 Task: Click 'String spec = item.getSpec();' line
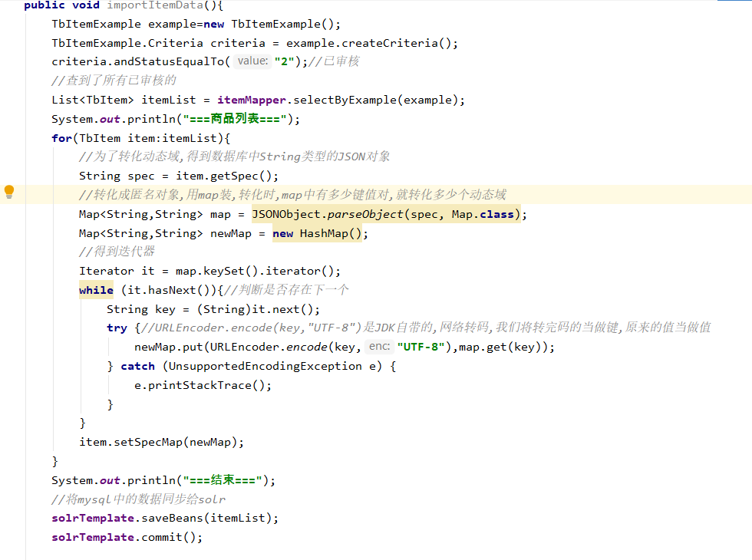point(178,176)
